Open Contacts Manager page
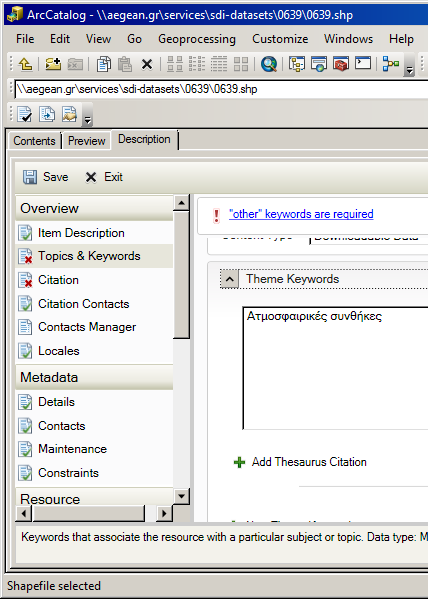The height and width of the screenshot is (599, 428). click(94, 327)
